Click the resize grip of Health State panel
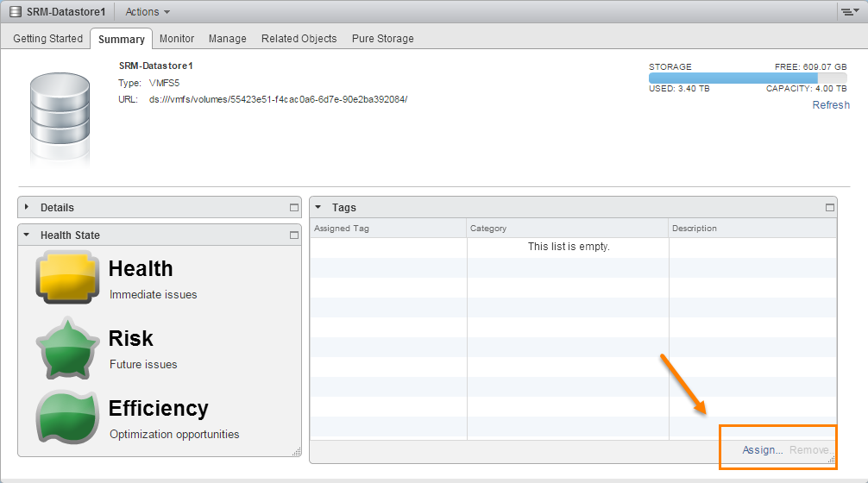The height and width of the screenshot is (483, 868). tap(297, 452)
